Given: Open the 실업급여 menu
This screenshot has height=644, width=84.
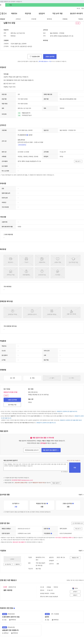Looking at the screenshot, I should point(42,13).
